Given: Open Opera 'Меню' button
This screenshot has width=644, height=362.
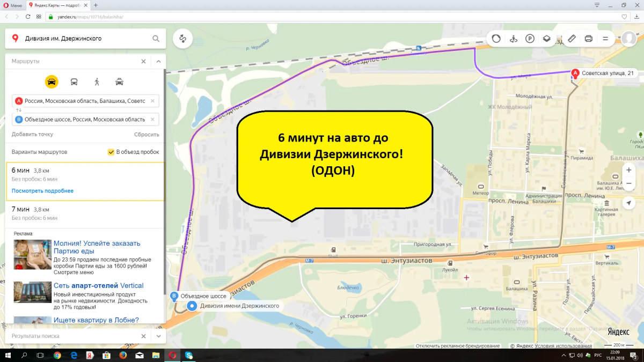Looking at the screenshot, I should pyautogui.click(x=12, y=5).
